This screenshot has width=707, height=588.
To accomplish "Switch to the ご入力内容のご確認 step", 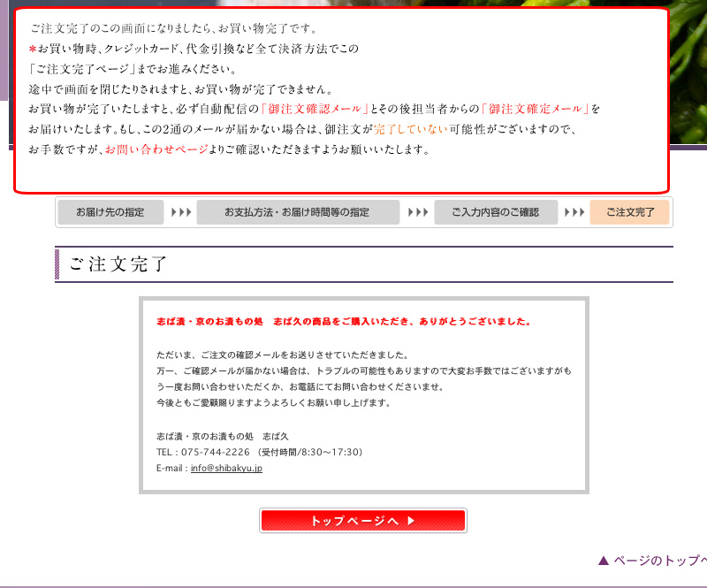I will 495,211.
